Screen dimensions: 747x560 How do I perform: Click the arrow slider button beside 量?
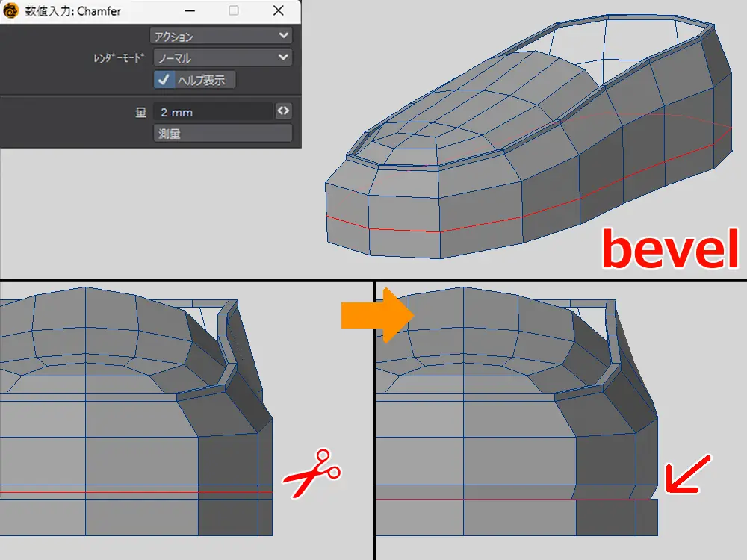(283, 111)
